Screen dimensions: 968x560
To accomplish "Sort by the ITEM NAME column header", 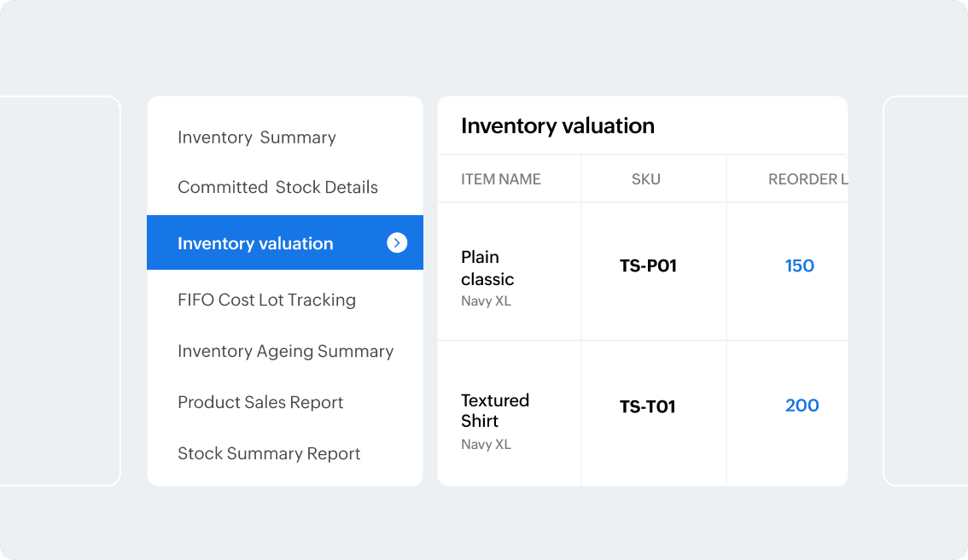I will (500, 178).
